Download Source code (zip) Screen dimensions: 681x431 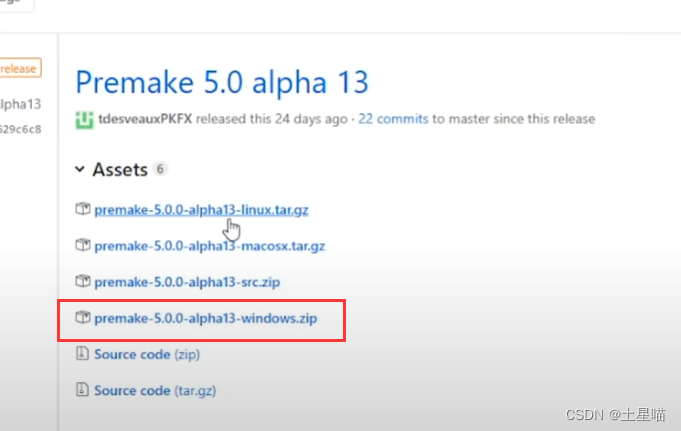tap(147, 354)
